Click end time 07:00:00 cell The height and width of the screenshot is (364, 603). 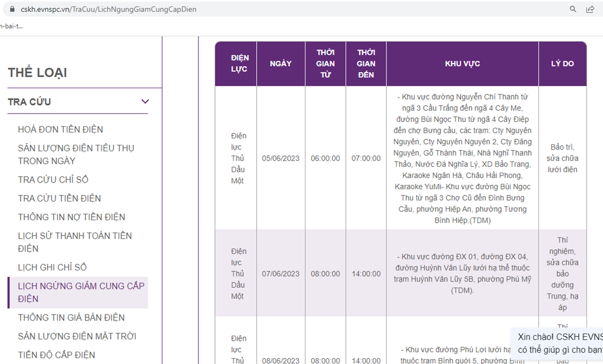pyautogui.click(x=366, y=158)
